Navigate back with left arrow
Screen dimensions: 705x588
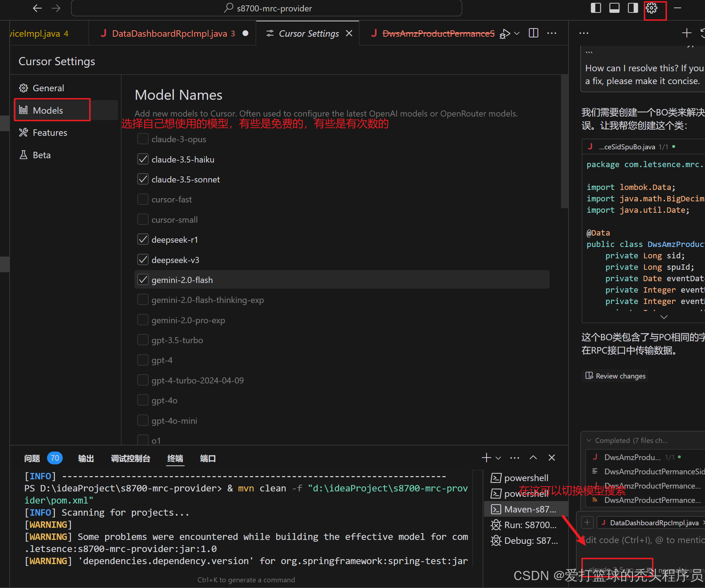click(37, 8)
